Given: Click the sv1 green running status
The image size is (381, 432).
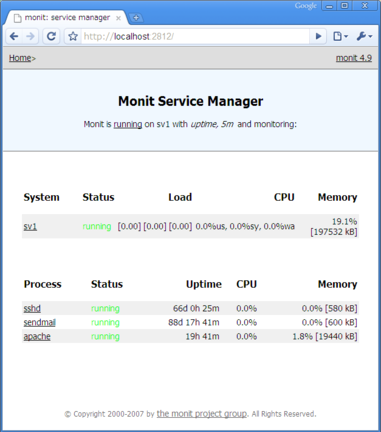Looking at the screenshot, I should pos(97,227).
